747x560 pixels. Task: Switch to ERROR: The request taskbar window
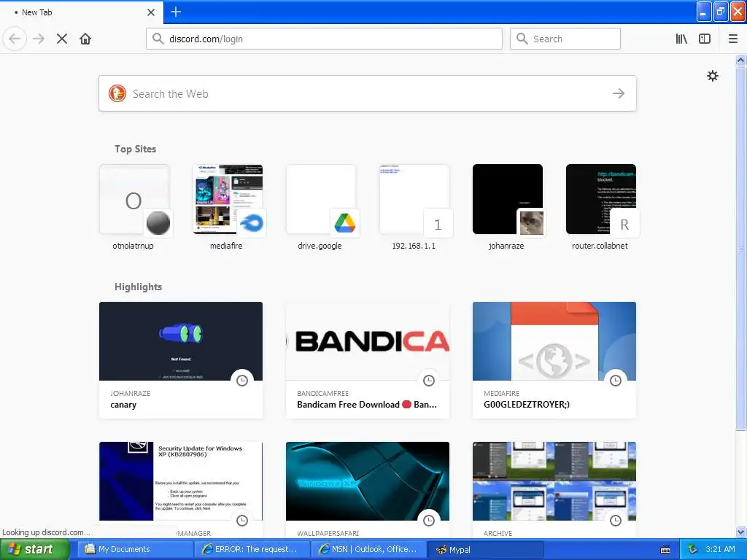click(x=251, y=550)
